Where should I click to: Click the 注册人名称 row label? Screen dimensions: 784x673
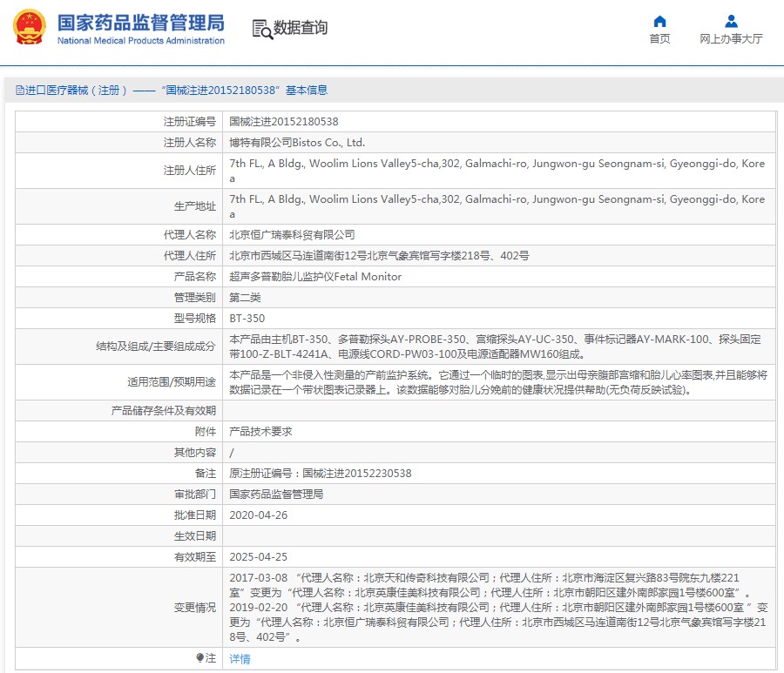coord(190,143)
